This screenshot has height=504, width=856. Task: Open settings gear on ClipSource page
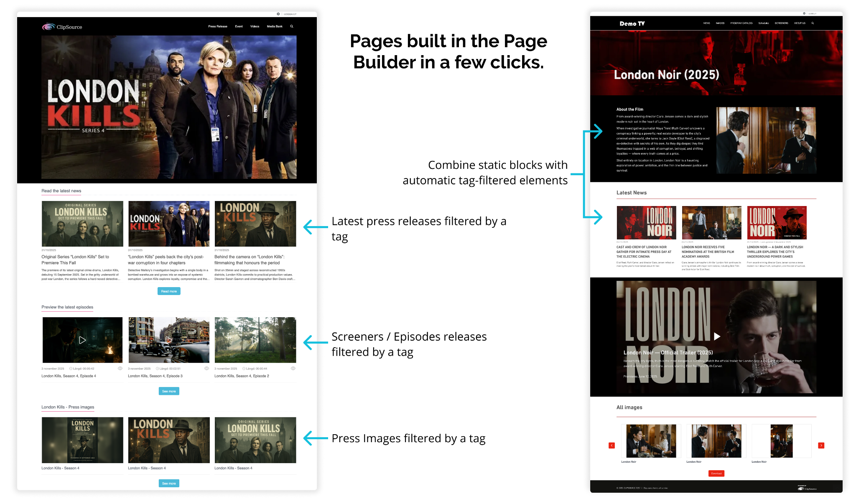pyautogui.click(x=278, y=14)
